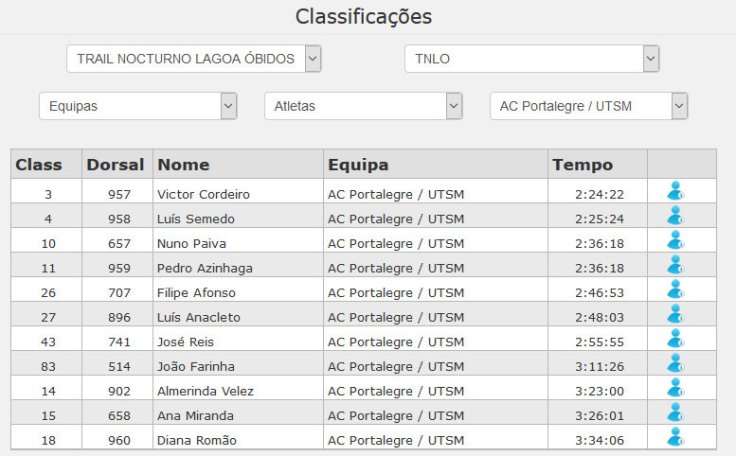Open the TRAIL NOCTURNO LAGOA ÓBIDOS dropdown
Screen dimensions: 736x456
pyautogui.click(x=194, y=59)
